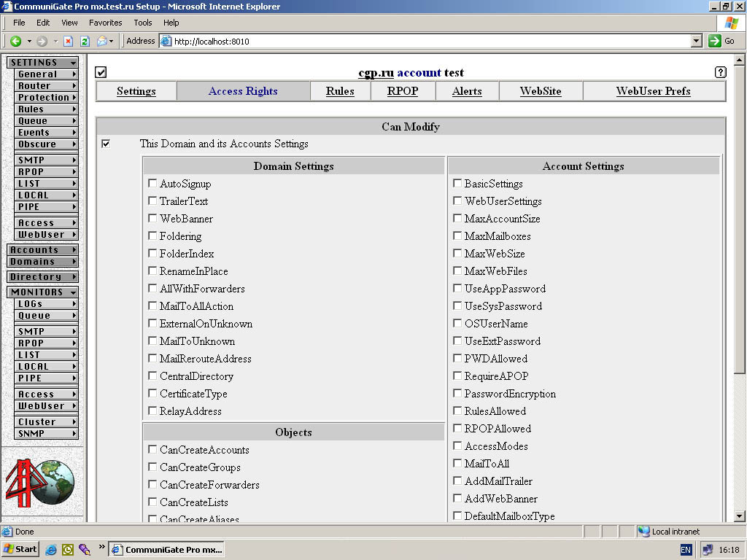
Task: Open the Favorites menu
Action: [105, 23]
